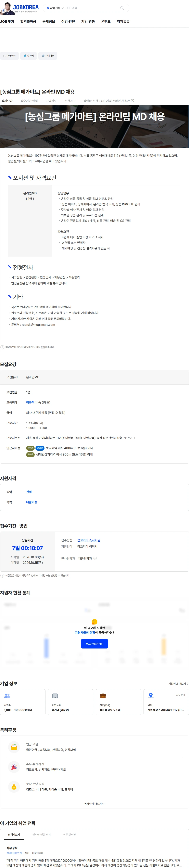This screenshot has height=868, width=189.
Task: Select the 추천공고 tab
Action: click(x=70, y=101)
